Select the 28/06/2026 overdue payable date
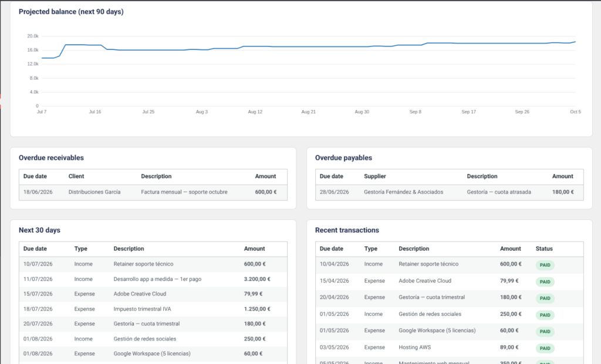 pyautogui.click(x=334, y=192)
